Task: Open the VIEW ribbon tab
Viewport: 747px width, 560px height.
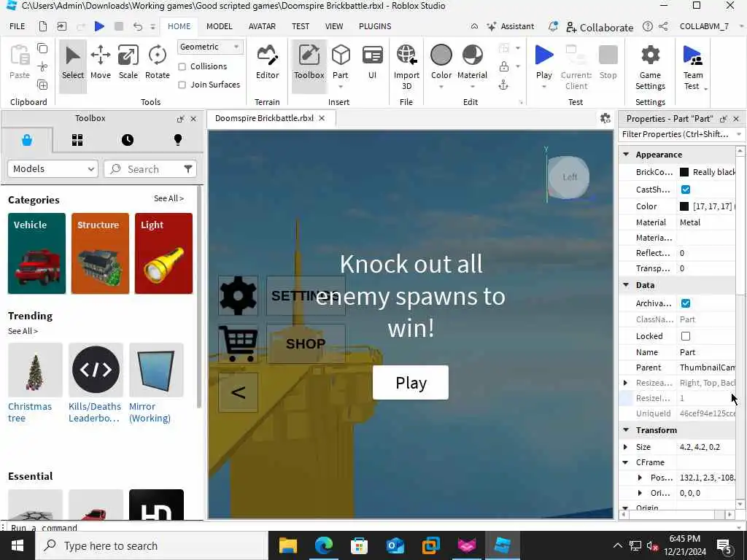Action: [x=334, y=26]
